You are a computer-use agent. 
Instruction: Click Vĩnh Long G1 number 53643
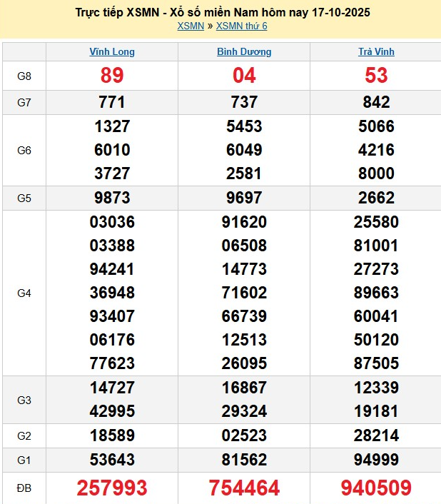(112, 460)
